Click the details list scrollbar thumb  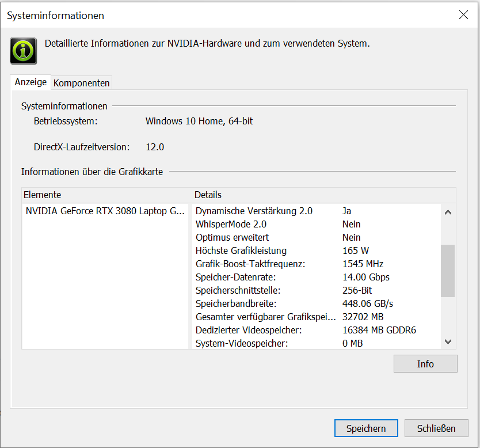pos(448,271)
